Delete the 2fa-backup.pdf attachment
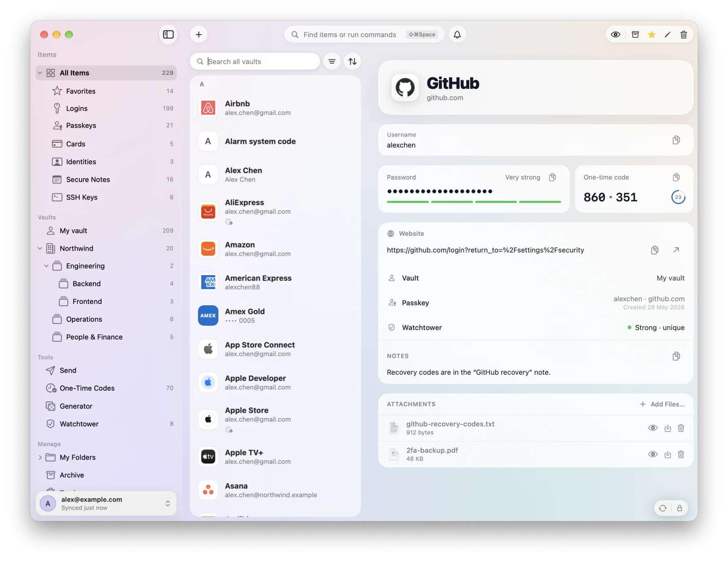This screenshot has width=728, height=561. pyautogui.click(x=681, y=454)
